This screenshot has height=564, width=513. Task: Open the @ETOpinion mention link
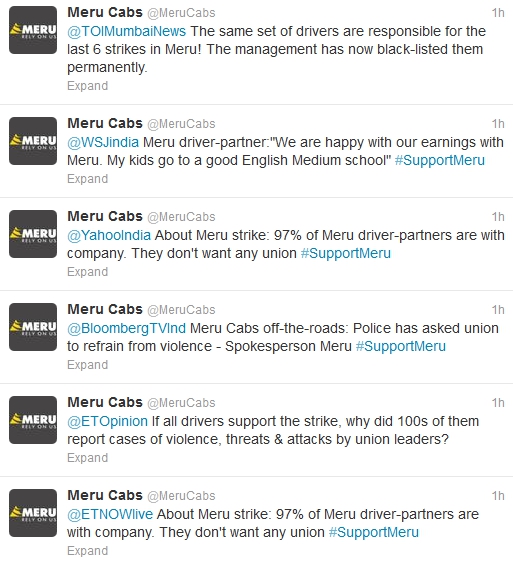[107, 421]
